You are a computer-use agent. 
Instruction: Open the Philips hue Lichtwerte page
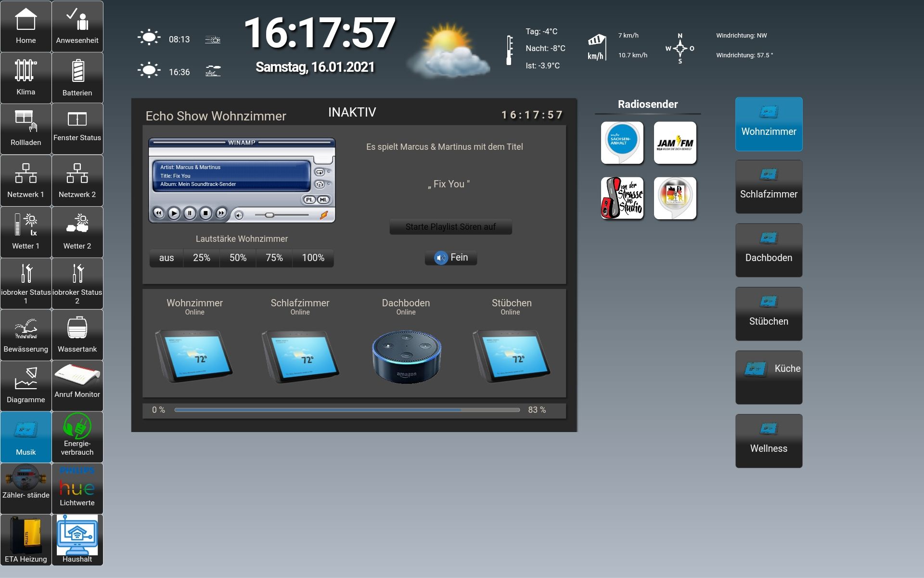[x=77, y=488]
